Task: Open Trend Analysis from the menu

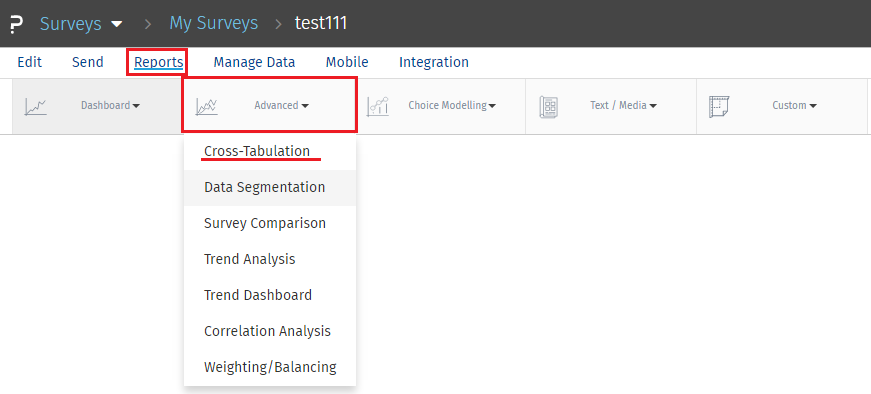Action: click(270, 260)
